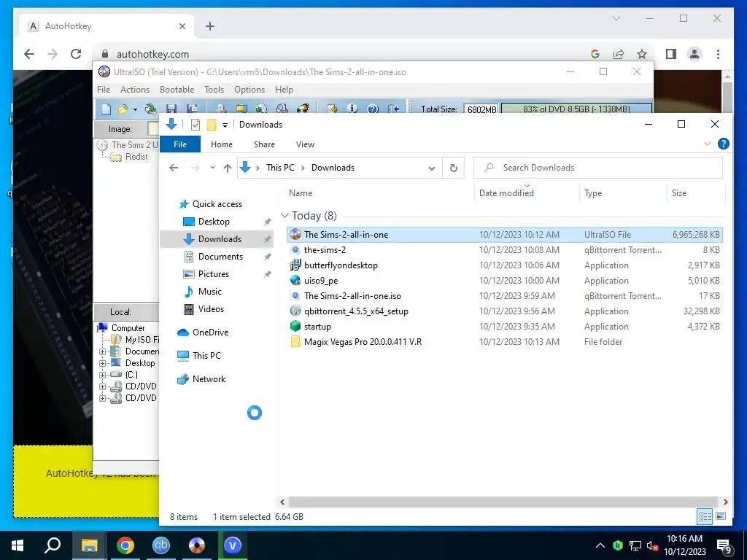Viewport: 747px width, 560px height.
Task: Open the View ribbon tab
Action: click(306, 144)
